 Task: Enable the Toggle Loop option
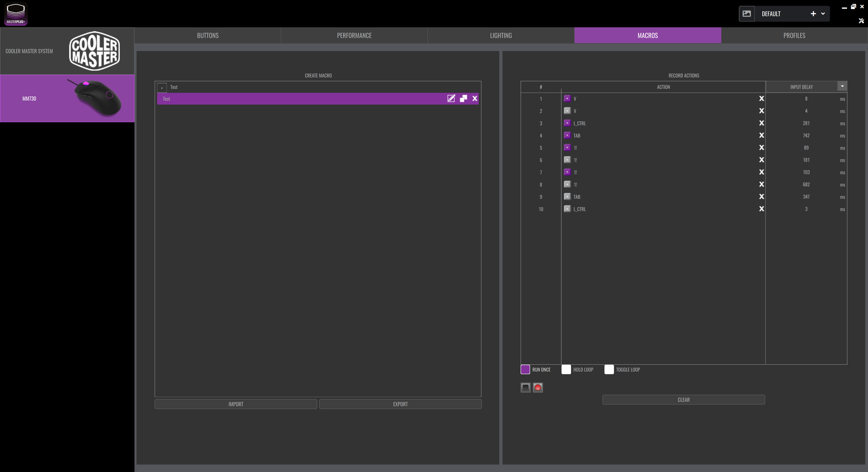(609, 369)
